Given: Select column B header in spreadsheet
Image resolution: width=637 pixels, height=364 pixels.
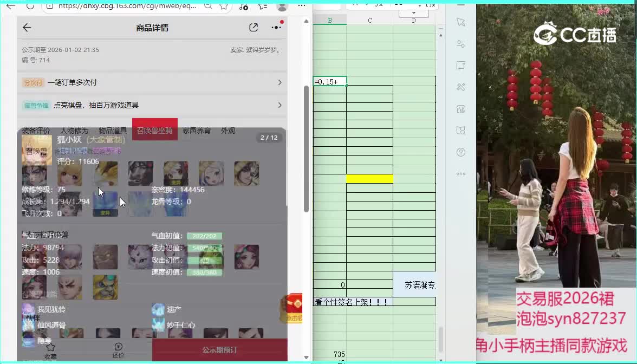Looking at the screenshot, I should [x=329, y=20].
